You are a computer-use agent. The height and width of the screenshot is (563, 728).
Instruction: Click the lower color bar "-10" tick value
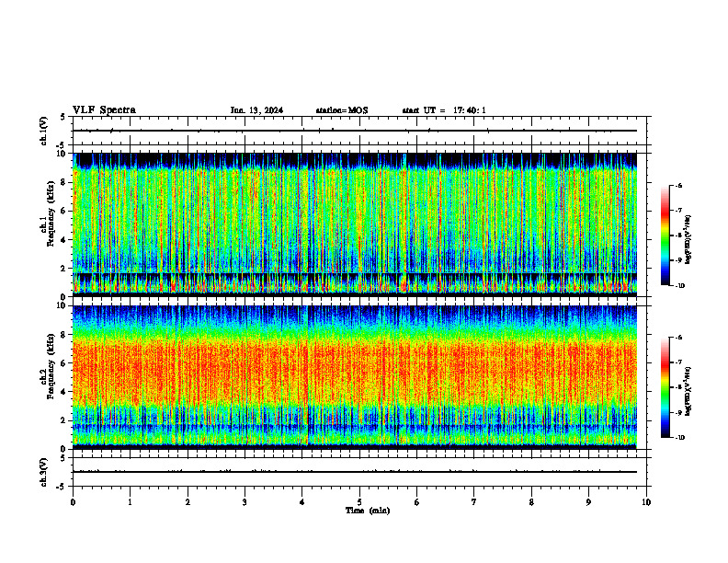tap(679, 438)
